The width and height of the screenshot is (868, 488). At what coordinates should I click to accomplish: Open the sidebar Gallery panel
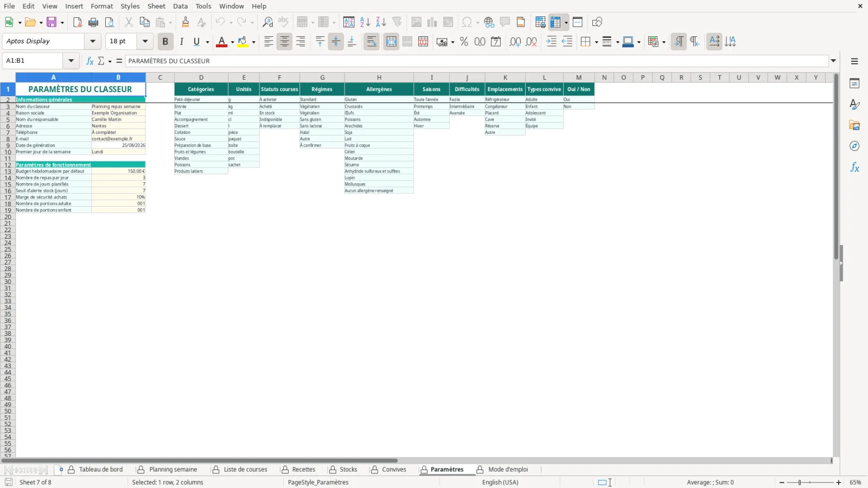[x=854, y=125]
